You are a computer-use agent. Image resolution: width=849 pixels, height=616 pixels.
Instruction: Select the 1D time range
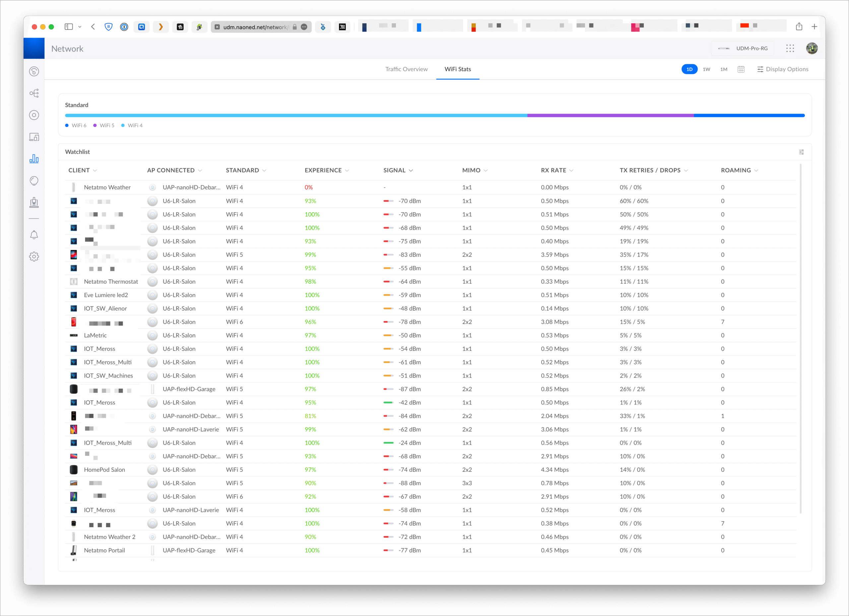click(689, 69)
